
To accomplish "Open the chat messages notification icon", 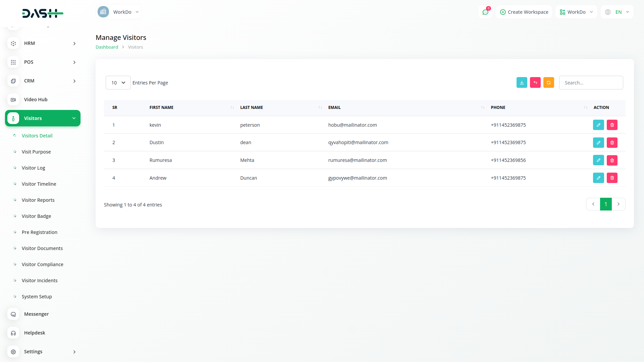I will click(x=485, y=12).
